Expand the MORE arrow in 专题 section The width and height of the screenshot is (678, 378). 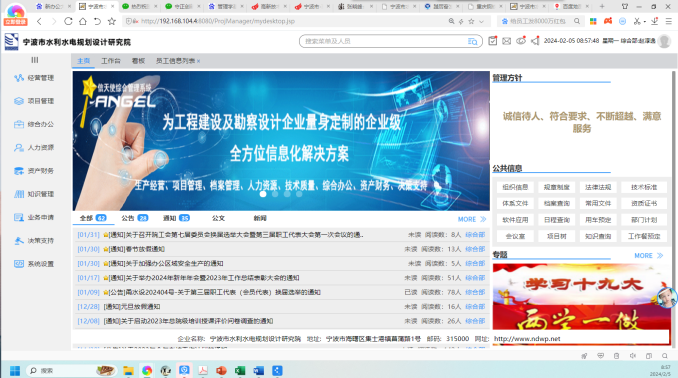pyautogui.click(x=649, y=256)
